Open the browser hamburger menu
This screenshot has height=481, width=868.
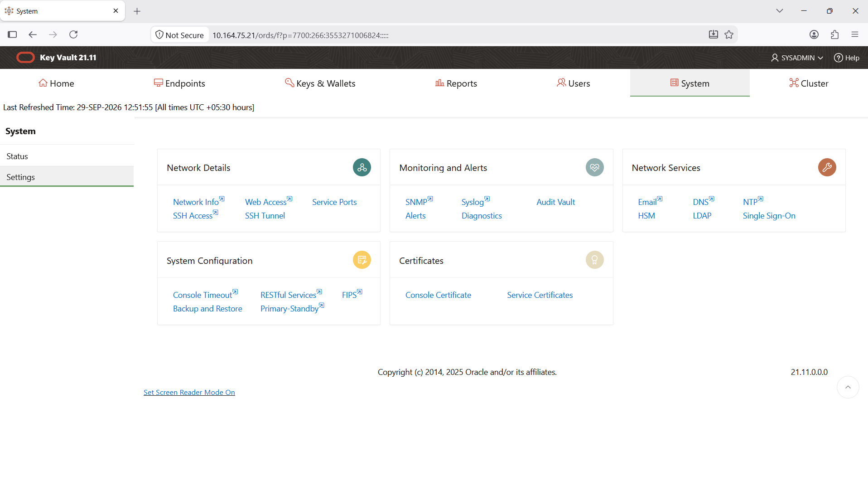(x=855, y=34)
